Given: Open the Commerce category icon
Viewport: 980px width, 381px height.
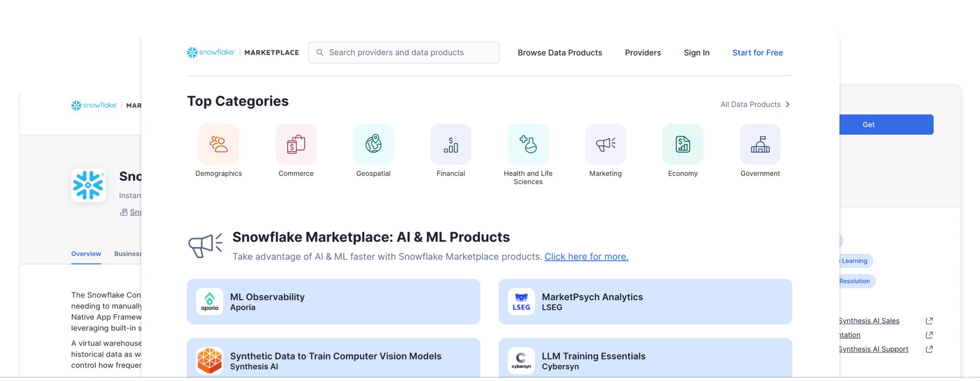Looking at the screenshot, I should coord(296,144).
